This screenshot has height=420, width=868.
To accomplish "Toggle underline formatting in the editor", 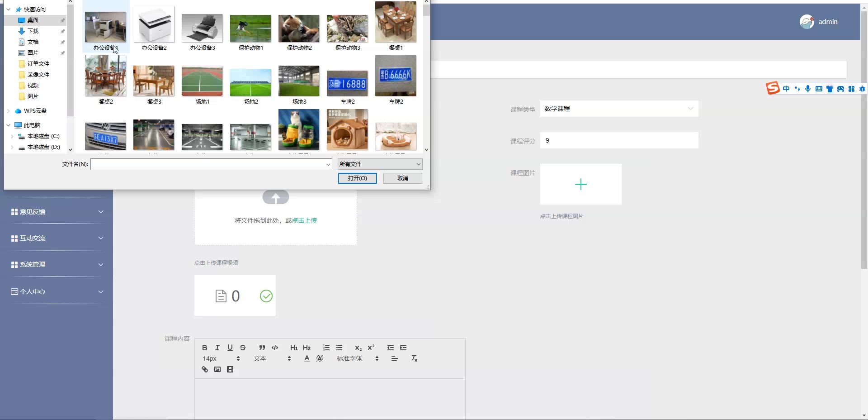I will point(230,348).
